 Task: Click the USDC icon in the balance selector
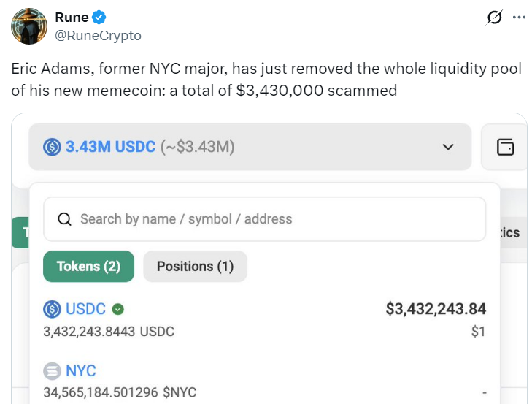tap(53, 147)
